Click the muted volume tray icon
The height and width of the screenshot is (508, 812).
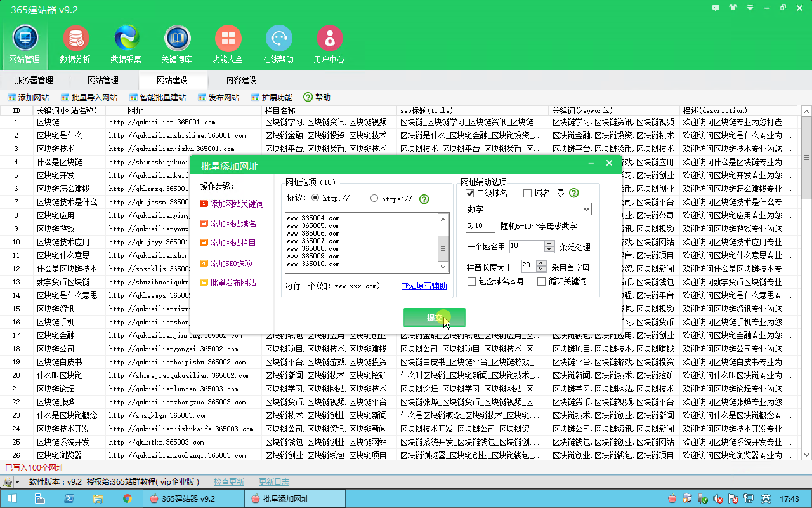click(718, 499)
